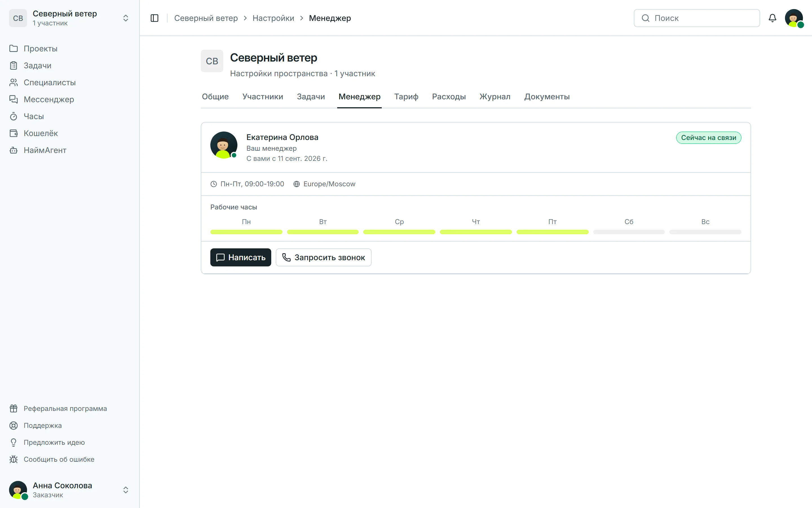Click the Рабочие часы heading
The height and width of the screenshot is (508, 812).
(x=233, y=207)
